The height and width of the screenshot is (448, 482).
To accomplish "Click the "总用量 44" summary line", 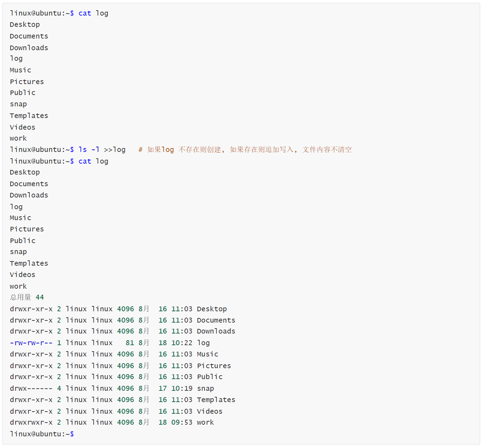I will [x=27, y=297].
